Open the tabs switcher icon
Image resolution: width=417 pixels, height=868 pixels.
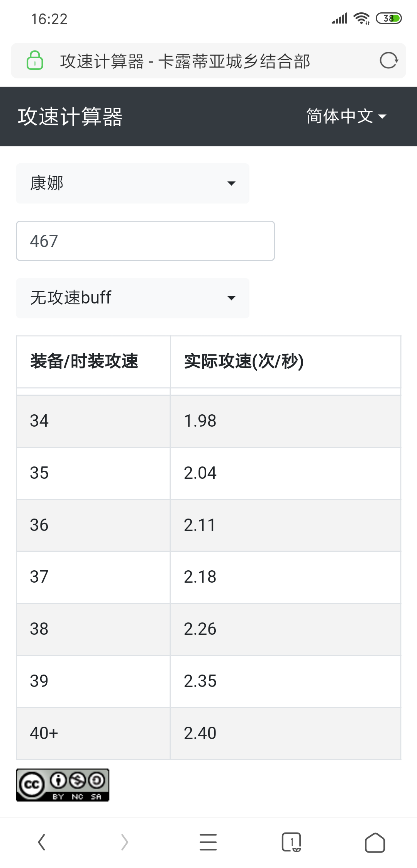coord(292,842)
